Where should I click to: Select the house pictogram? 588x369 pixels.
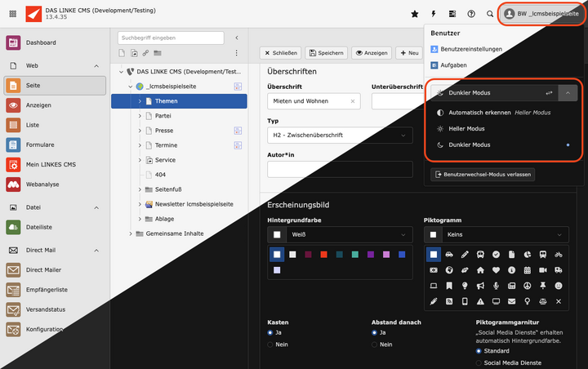pos(480,270)
